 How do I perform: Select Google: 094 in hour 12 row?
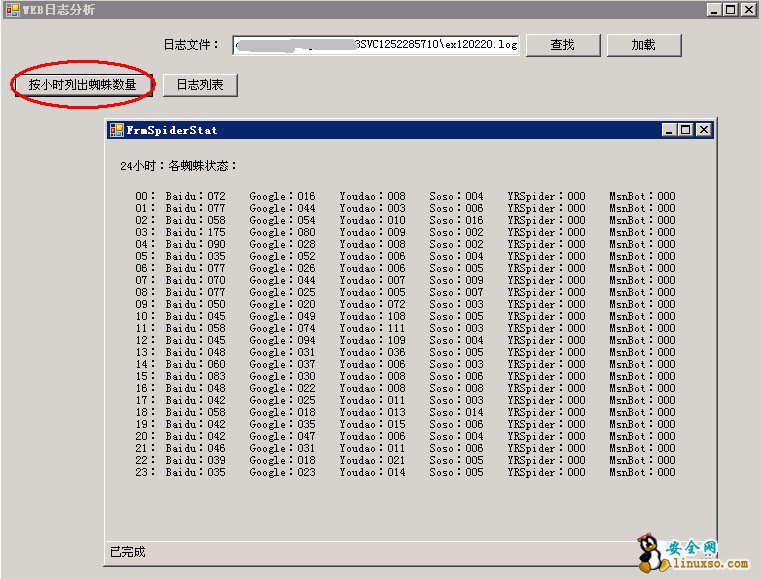(x=282, y=340)
